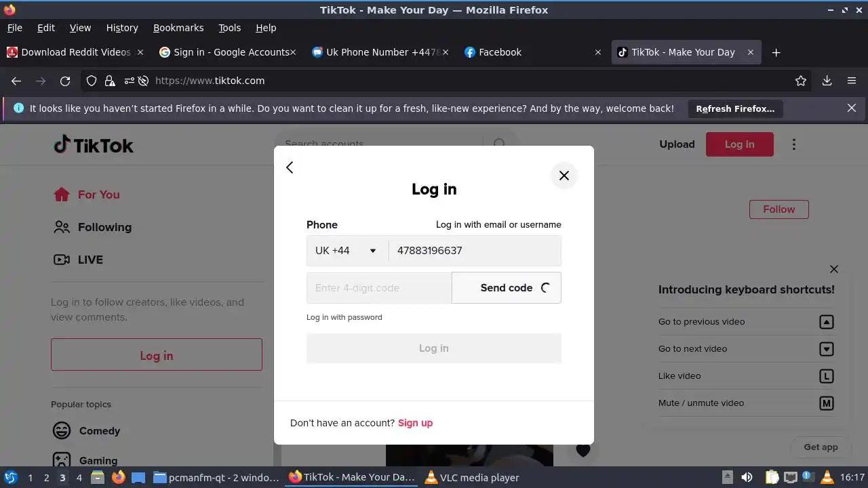Reload the page with the refresh icon
Image resolution: width=868 pixels, height=488 pixels.
(x=65, y=81)
